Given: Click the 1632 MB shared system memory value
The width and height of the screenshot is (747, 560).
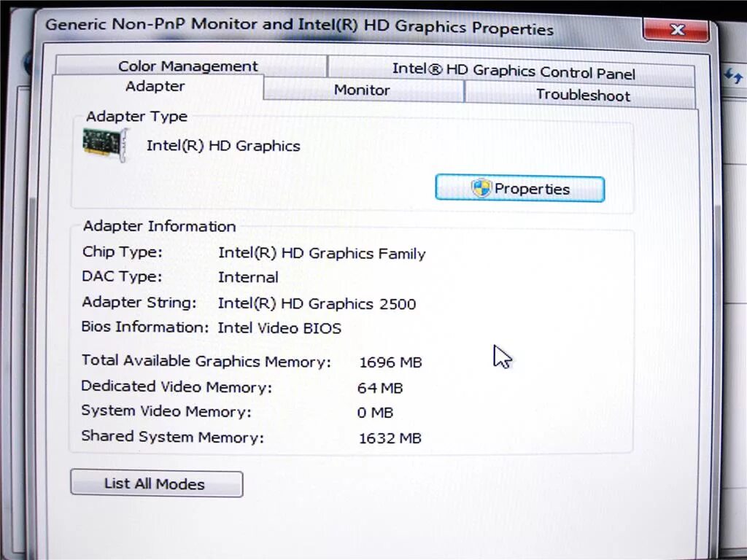Looking at the screenshot, I should coord(390,438).
